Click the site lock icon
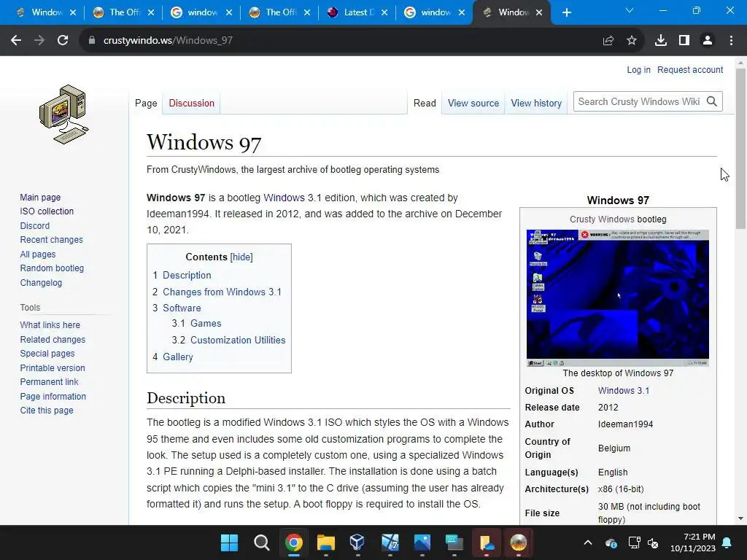 point(91,41)
